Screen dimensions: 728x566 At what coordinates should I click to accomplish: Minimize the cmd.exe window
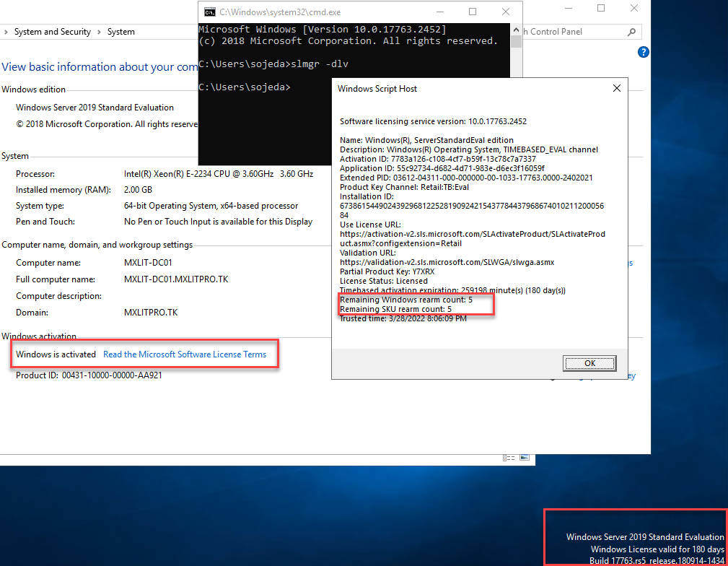coord(439,12)
